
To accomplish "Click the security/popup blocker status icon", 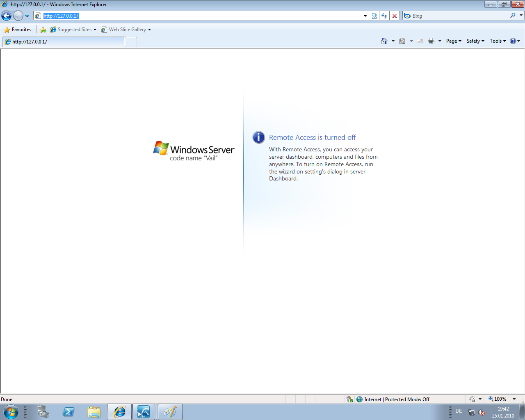I will [350, 399].
